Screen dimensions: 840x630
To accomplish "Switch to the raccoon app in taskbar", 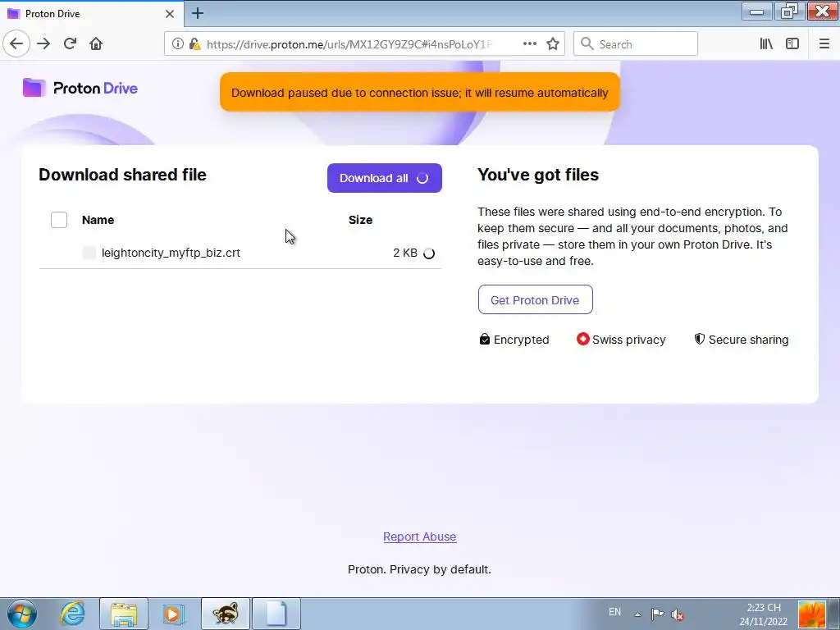I will (225, 614).
